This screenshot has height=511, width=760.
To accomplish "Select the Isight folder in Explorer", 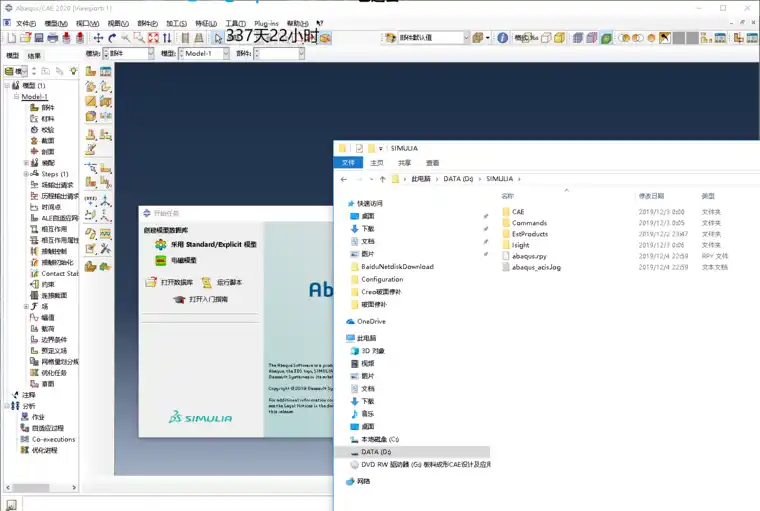I will (516, 245).
